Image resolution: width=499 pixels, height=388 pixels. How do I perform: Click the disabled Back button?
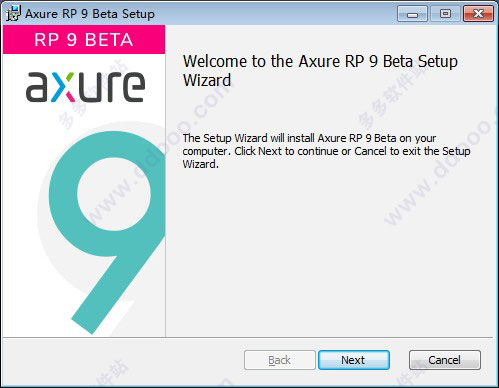coord(280,360)
